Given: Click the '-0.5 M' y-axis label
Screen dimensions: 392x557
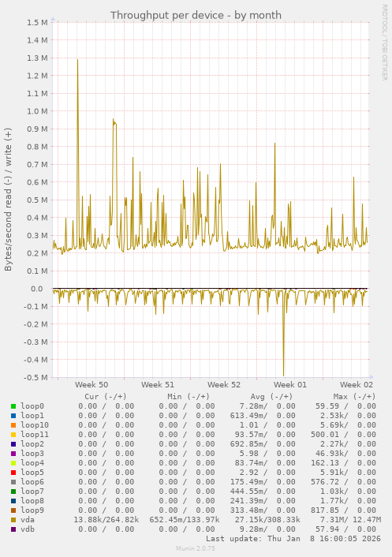Looking at the screenshot, I should coord(35,378).
